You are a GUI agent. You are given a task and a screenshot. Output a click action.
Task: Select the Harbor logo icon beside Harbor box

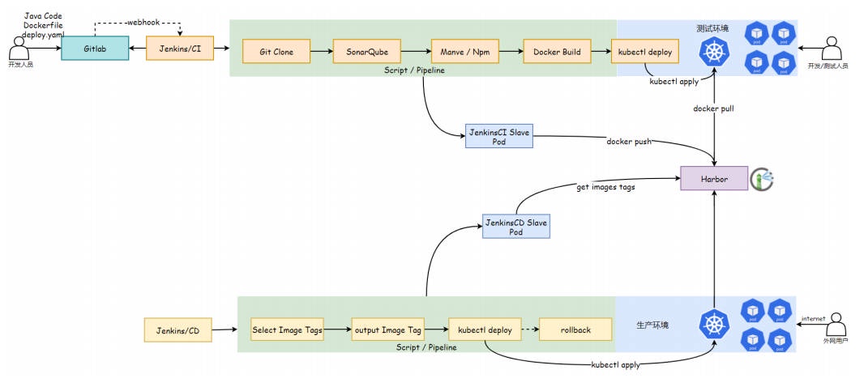click(x=762, y=179)
